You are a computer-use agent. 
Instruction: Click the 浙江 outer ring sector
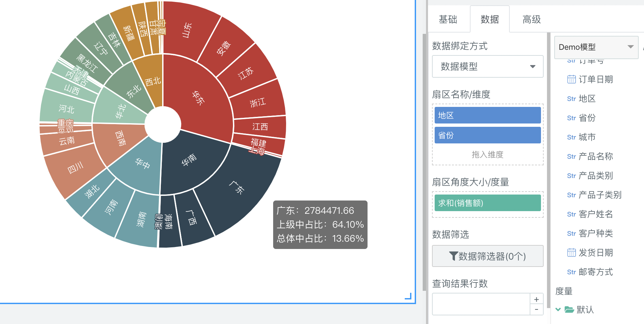click(258, 103)
